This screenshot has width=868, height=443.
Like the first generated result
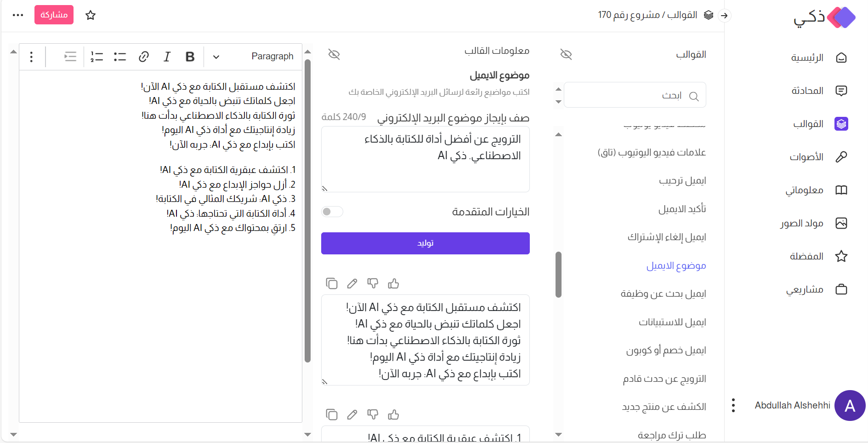tap(393, 283)
